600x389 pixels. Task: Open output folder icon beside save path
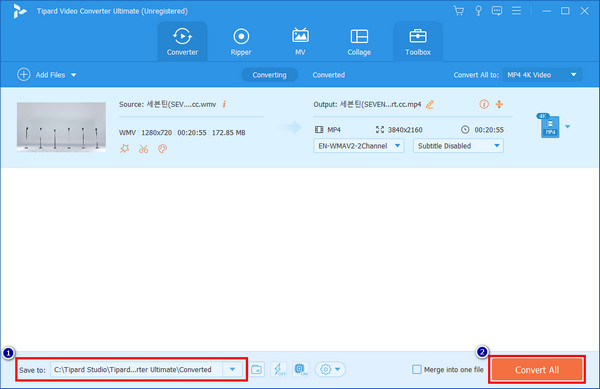257,369
